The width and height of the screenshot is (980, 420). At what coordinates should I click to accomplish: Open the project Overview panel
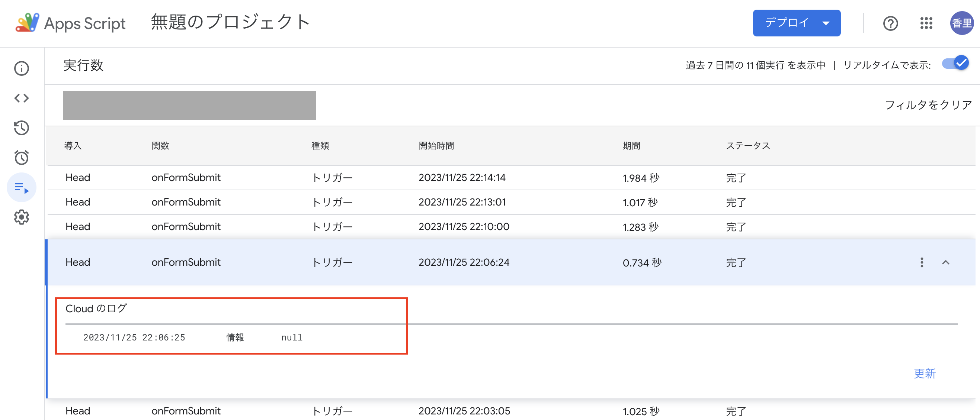pyautogui.click(x=22, y=68)
